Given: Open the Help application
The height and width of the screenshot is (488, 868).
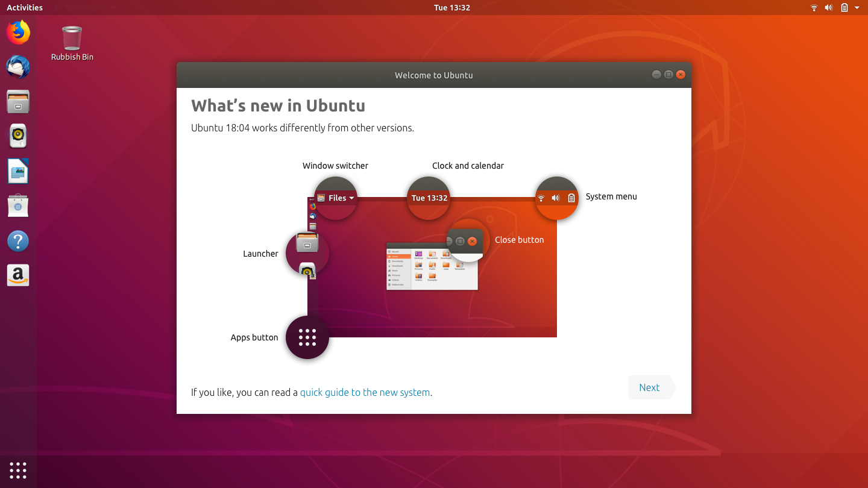Looking at the screenshot, I should [18, 240].
